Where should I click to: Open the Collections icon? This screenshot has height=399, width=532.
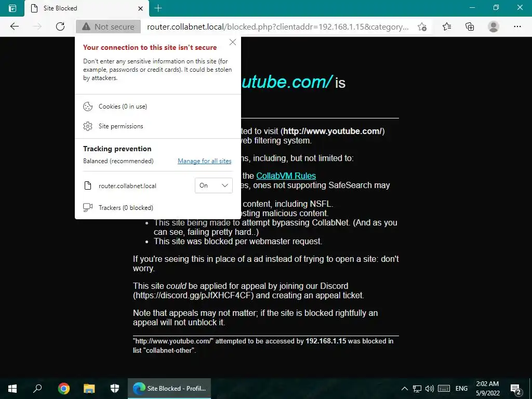click(x=470, y=26)
